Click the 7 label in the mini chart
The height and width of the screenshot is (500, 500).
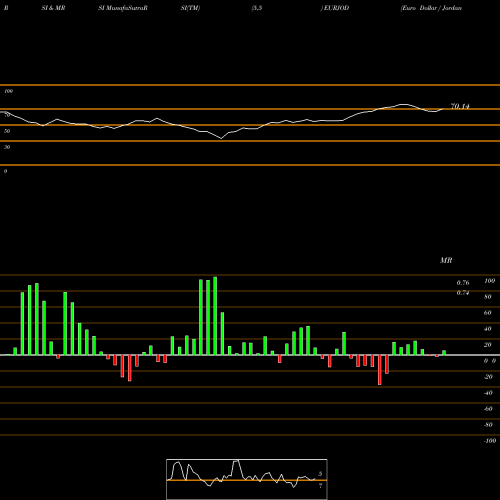click(x=320, y=486)
